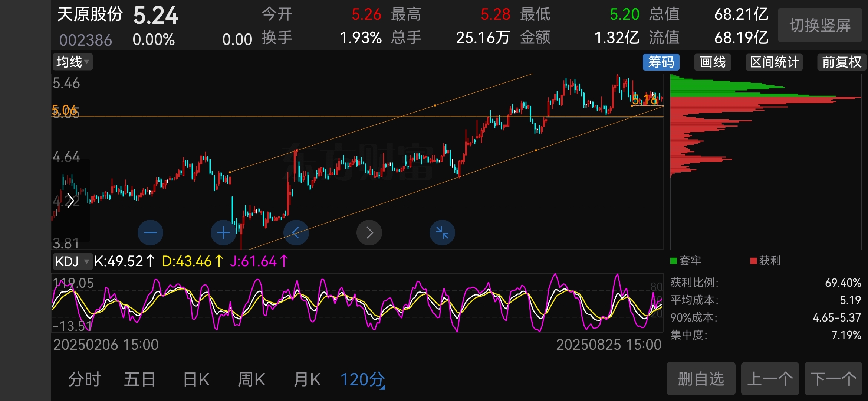
Task: Move chart right with gray arrow
Action: [x=369, y=233]
